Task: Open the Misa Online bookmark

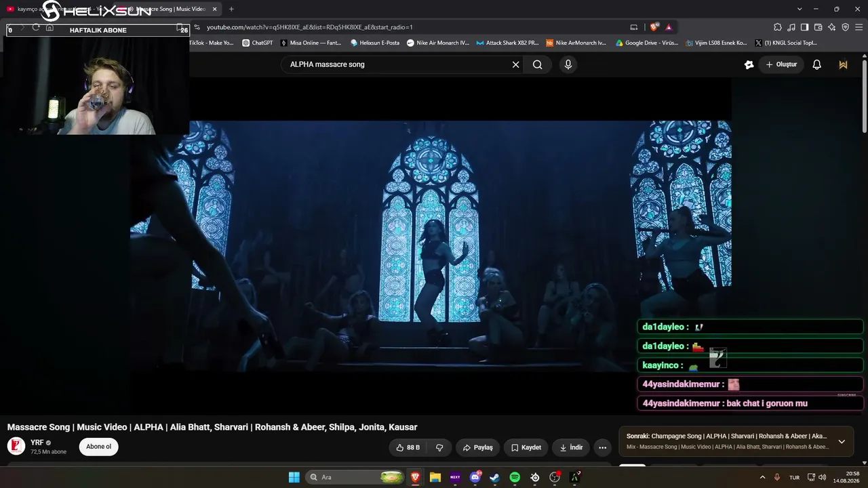Action: tap(310, 43)
